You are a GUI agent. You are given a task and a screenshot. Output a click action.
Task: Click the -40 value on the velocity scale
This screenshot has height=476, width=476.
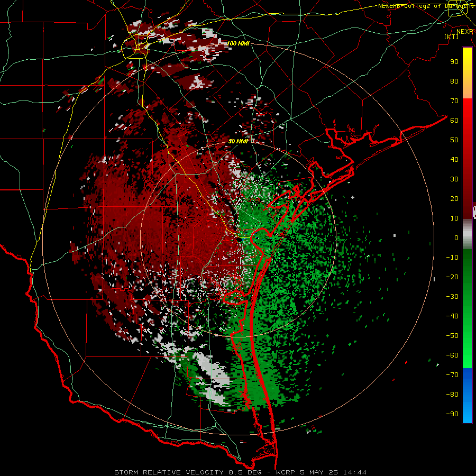[x=452, y=316]
